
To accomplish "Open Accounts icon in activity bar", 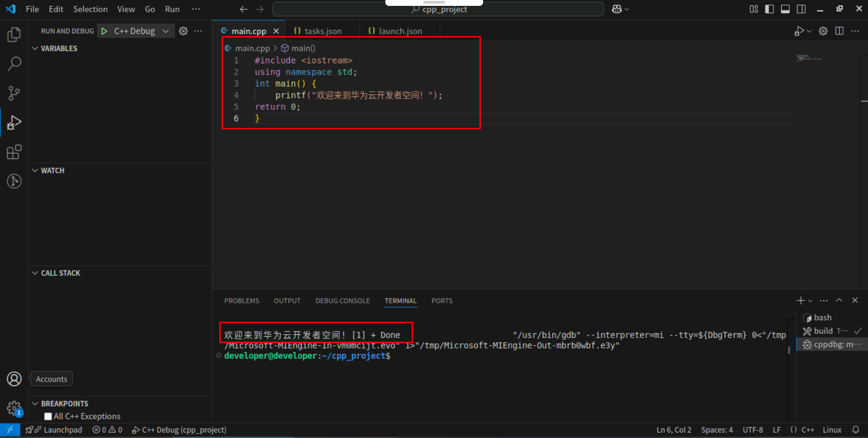I will pos(14,379).
